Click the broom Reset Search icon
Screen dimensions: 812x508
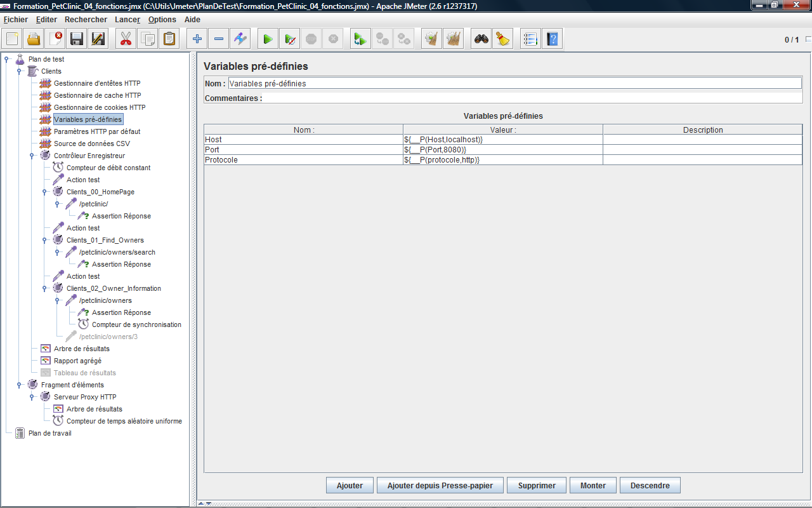(x=503, y=39)
